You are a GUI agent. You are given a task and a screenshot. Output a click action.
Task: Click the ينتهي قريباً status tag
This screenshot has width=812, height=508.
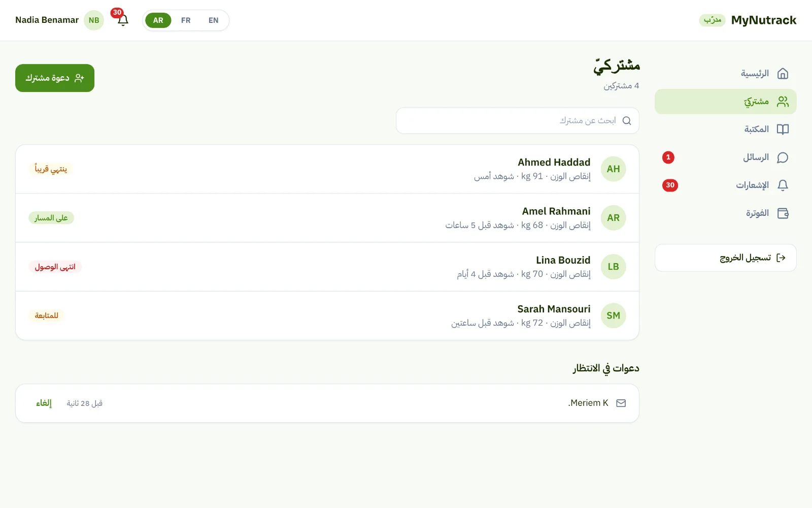coord(51,169)
